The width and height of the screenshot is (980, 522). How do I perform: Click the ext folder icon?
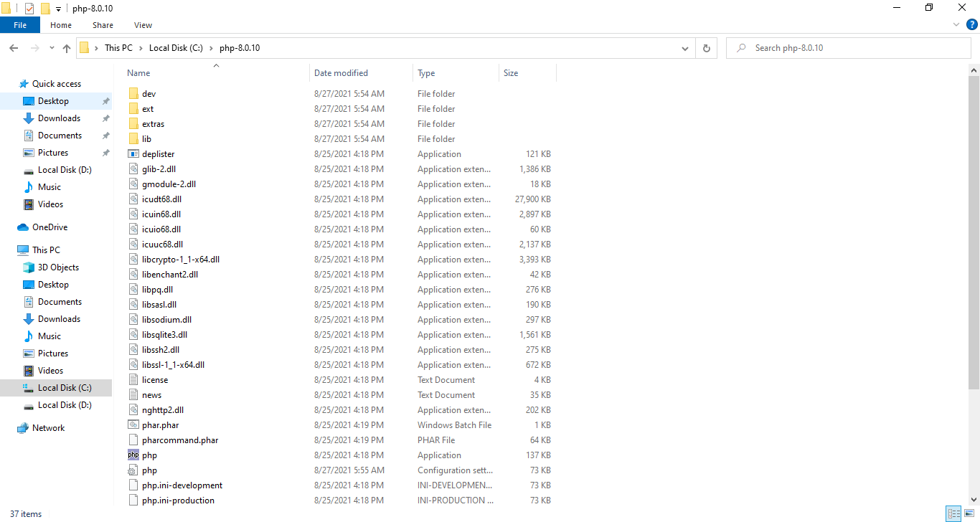coord(133,109)
